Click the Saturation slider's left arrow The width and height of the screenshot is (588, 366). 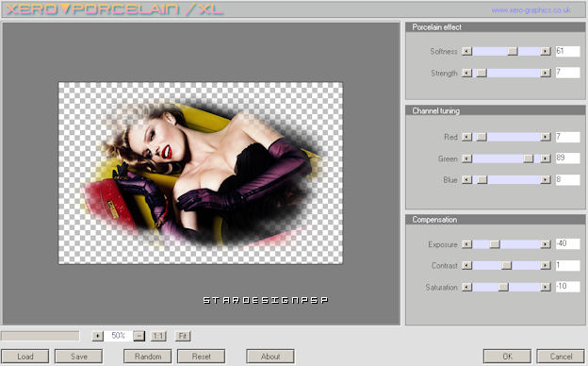(x=466, y=287)
